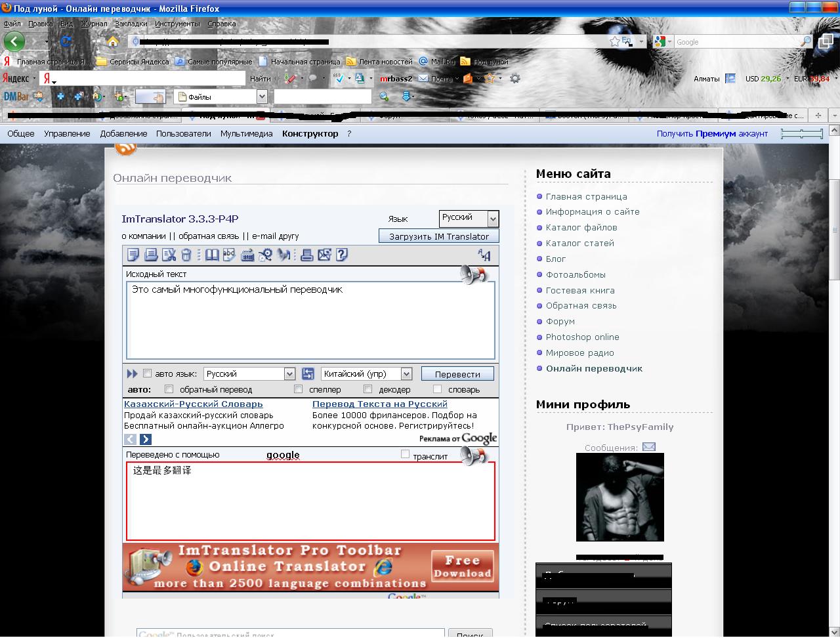Toggle the спеллер checkbox
840x638 pixels.
pos(298,389)
